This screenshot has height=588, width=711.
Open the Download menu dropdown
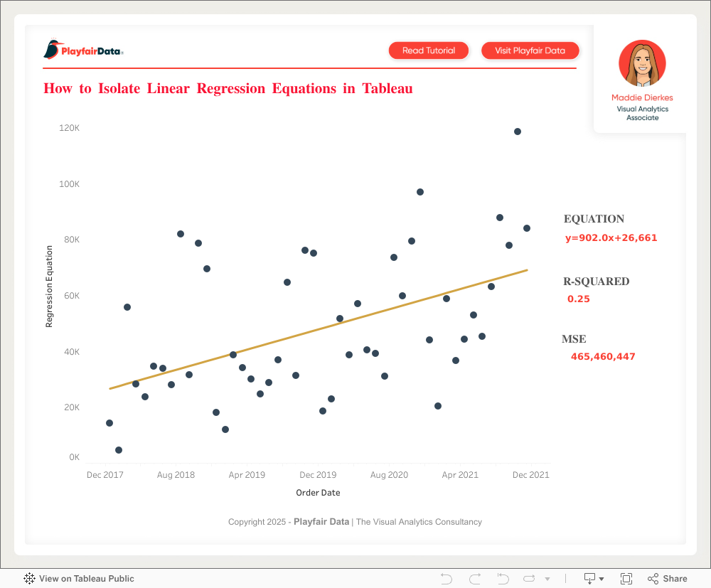pyautogui.click(x=594, y=579)
